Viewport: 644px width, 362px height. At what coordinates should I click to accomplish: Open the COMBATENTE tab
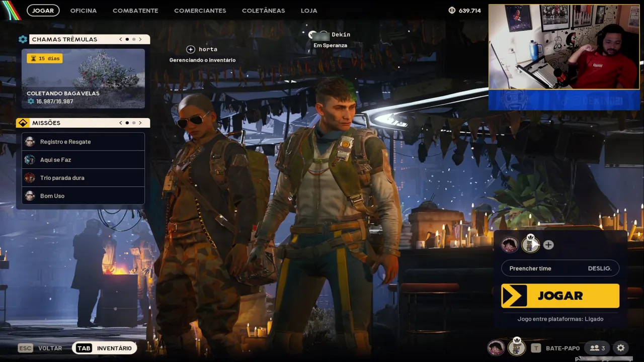pyautogui.click(x=135, y=10)
